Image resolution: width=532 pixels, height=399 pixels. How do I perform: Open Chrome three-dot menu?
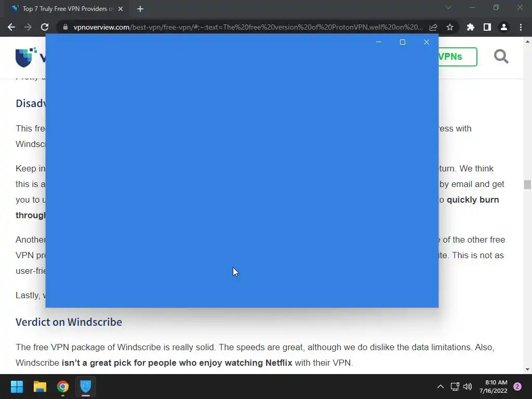point(521,27)
